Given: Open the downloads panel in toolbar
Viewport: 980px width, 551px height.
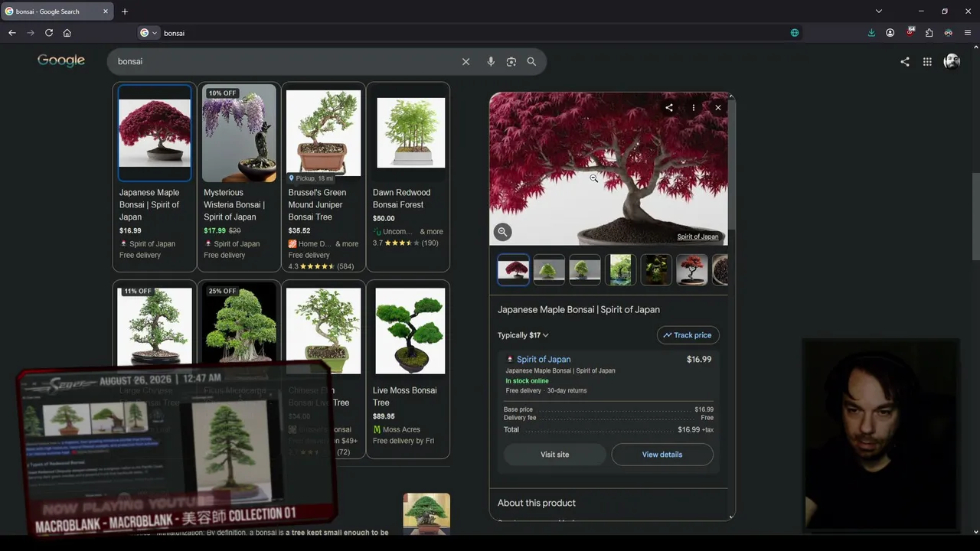Looking at the screenshot, I should [871, 33].
